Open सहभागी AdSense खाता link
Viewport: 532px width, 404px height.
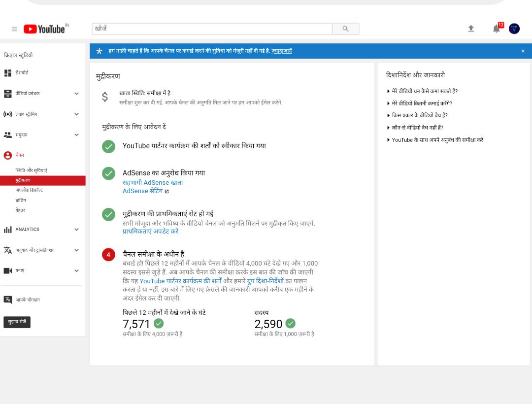pyautogui.click(x=153, y=183)
